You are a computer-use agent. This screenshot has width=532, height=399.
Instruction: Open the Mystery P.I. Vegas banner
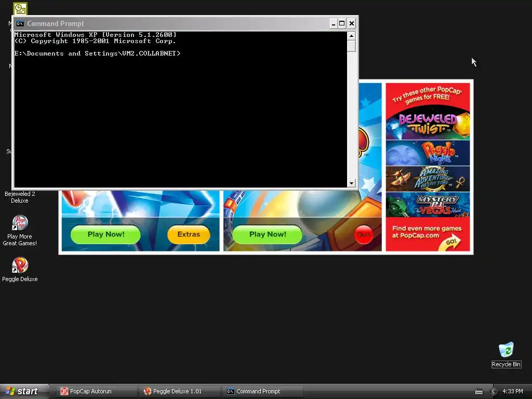pyautogui.click(x=428, y=205)
